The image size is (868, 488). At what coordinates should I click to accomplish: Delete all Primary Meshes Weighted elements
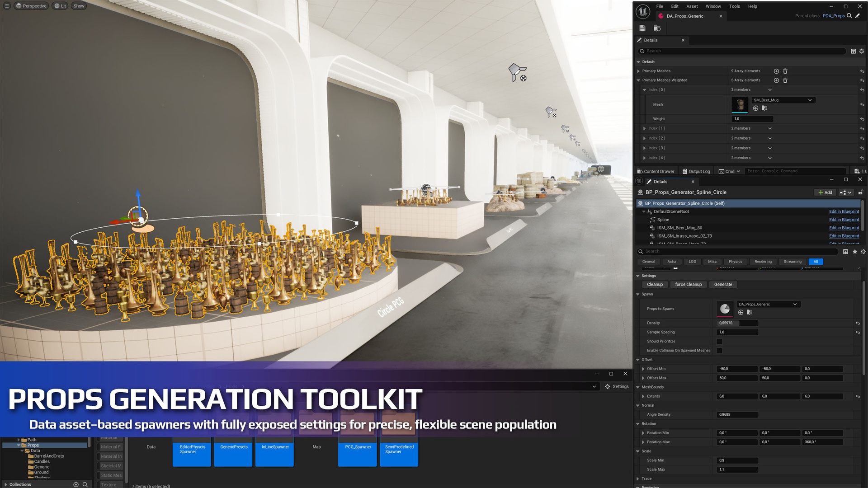[x=785, y=80]
